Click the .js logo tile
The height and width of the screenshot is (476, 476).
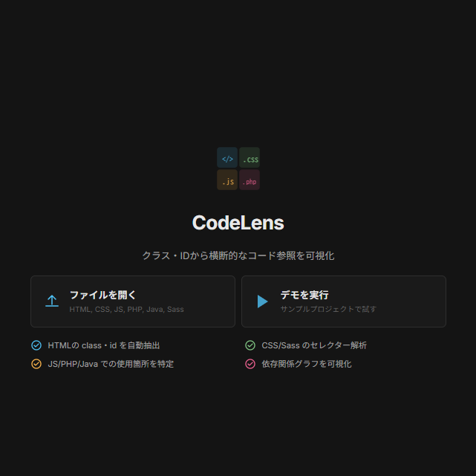tap(227, 180)
